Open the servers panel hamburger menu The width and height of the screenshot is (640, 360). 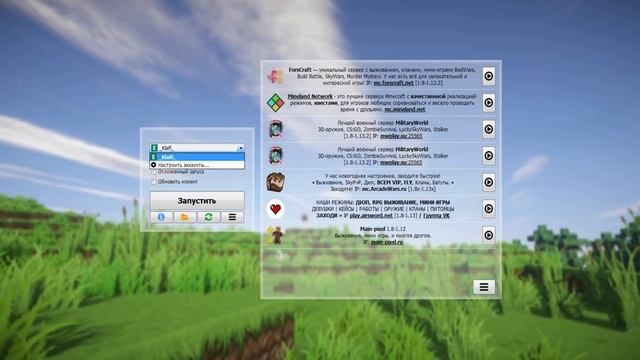pos(484,287)
